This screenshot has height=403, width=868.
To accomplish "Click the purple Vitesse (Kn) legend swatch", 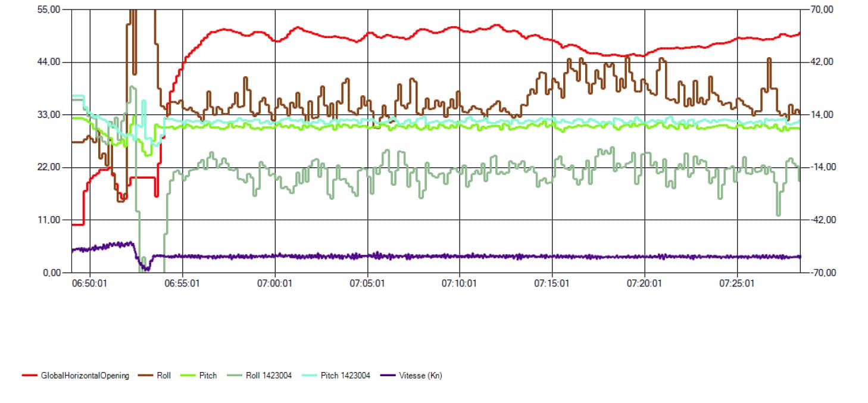I will (x=388, y=376).
